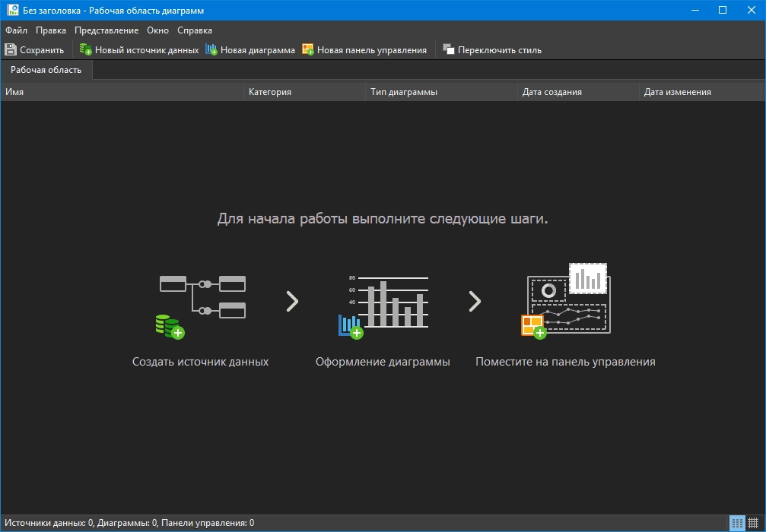Image resolution: width=766 pixels, height=532 pixels.
Task: Click the Для начала работы heading text
Action: tap(383, 219)
